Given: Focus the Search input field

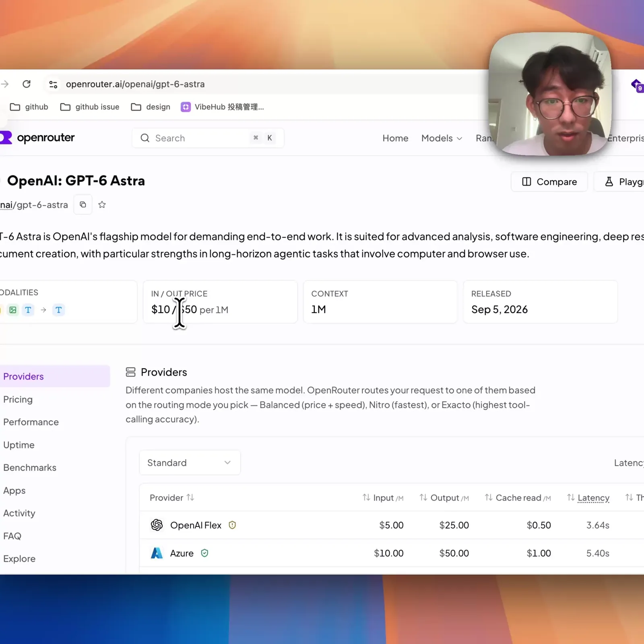Looking at the screenshot, I should [x=208, y=138].
